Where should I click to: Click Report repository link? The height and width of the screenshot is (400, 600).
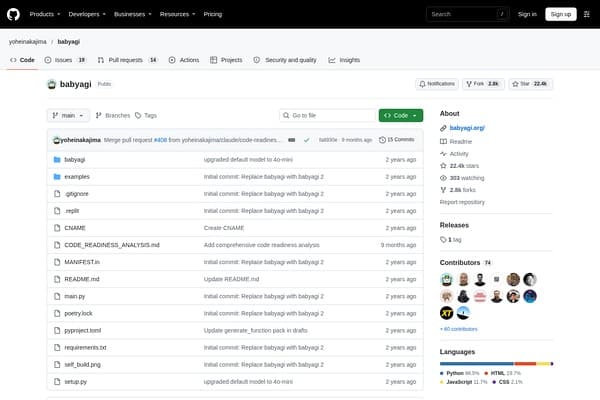[462, 202]
